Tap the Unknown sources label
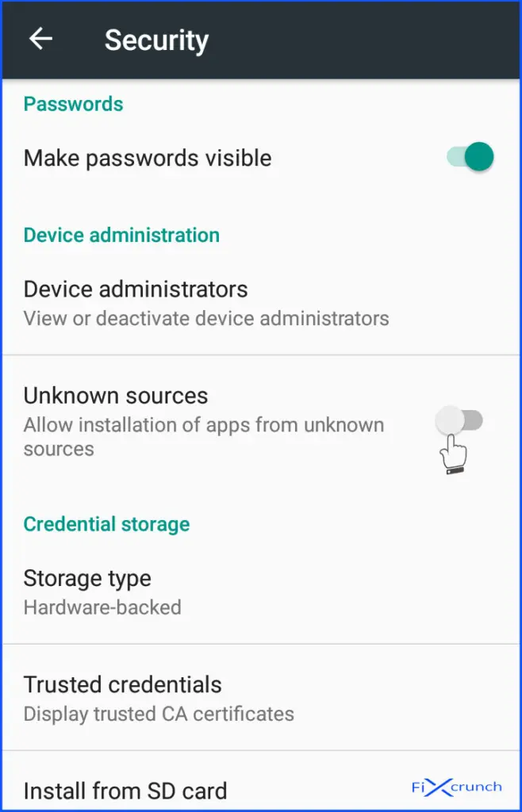Image resolution: width=522 pixels, height=812 pixels. (x=116, y=396)
